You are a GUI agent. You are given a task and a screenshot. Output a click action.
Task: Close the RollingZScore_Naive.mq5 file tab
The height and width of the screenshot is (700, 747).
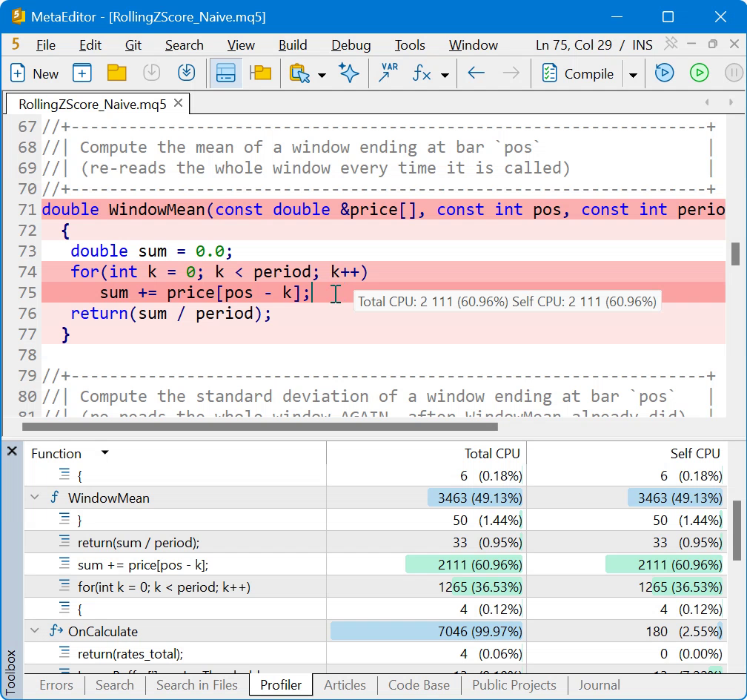coord(178,103)
